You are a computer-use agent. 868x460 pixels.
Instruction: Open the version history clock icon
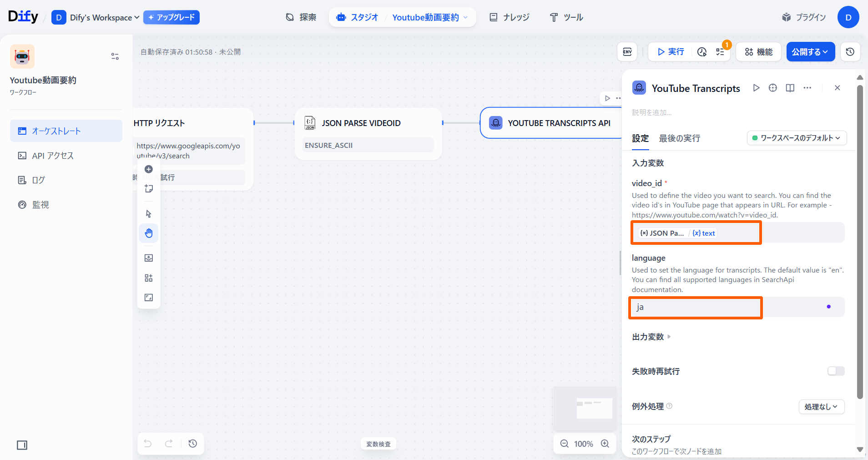[x=850, y=52]
